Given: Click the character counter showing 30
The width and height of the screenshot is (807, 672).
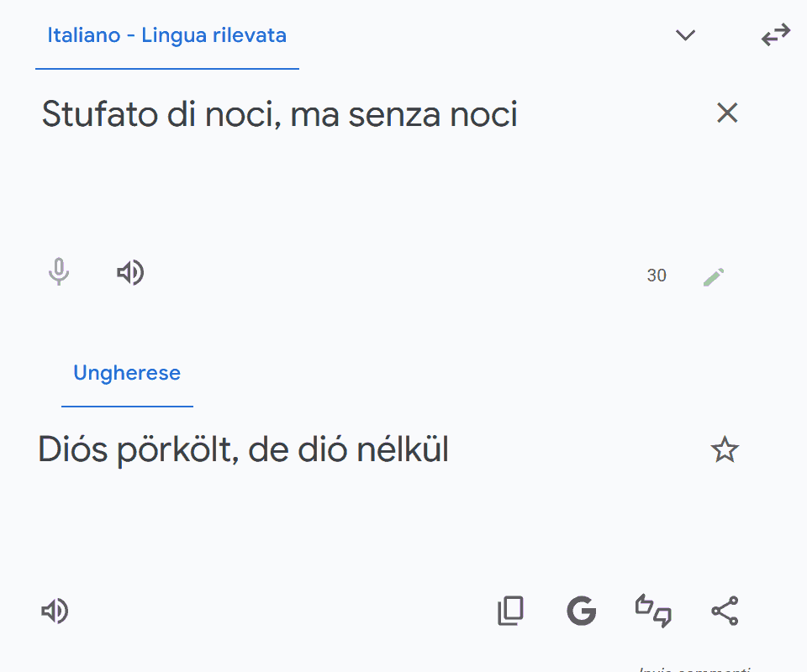Looking at the screenshot, I should 657,276.
